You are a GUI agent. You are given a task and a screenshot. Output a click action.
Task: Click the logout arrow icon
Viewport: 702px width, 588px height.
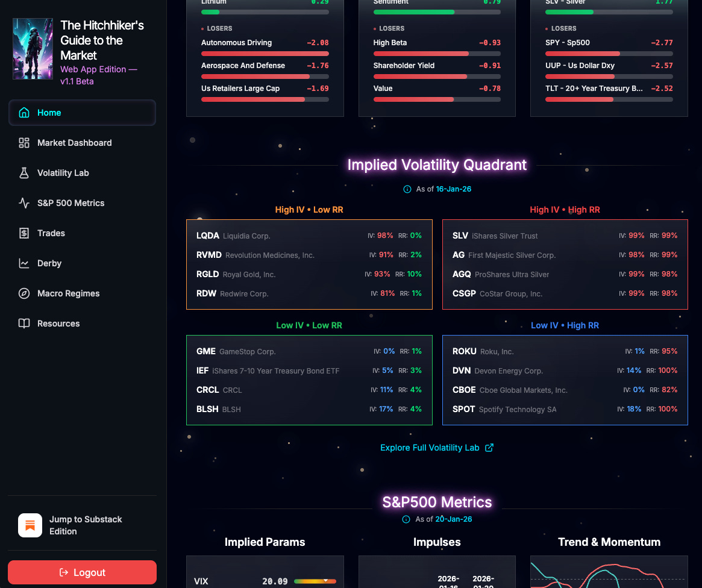tap(64, 572)
